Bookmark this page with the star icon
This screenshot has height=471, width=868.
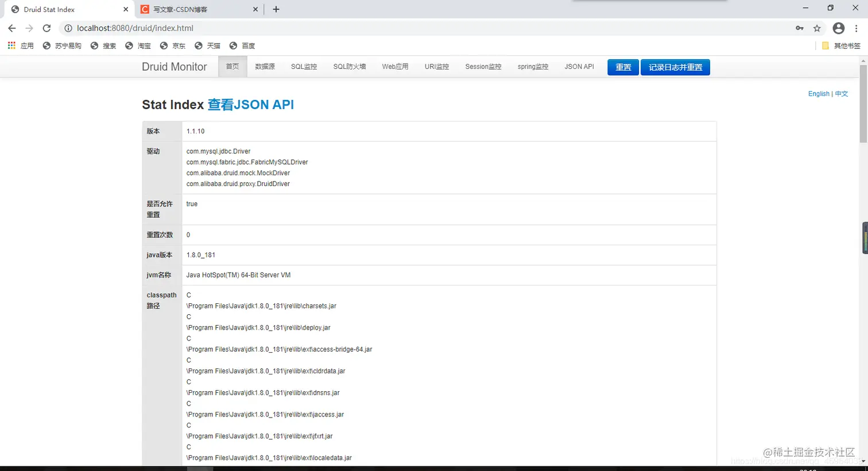[817, 28]
